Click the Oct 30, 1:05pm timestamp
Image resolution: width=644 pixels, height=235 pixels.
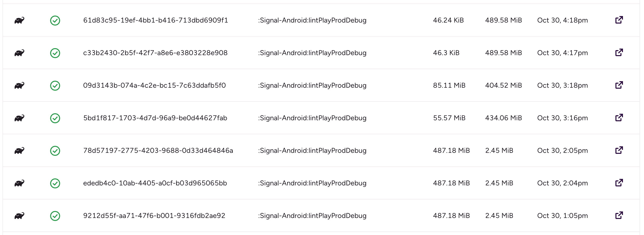tap(562, 216)
